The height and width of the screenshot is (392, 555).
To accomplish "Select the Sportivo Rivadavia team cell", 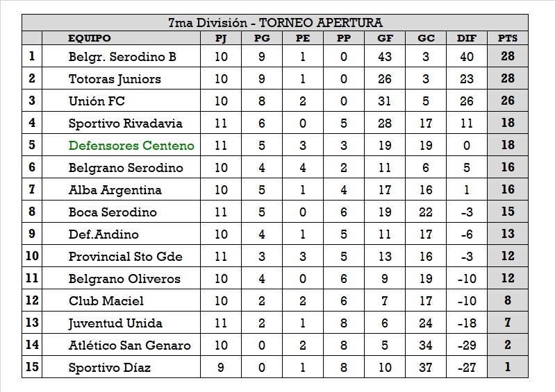I will pyautogui.click(x=126, y=123).
